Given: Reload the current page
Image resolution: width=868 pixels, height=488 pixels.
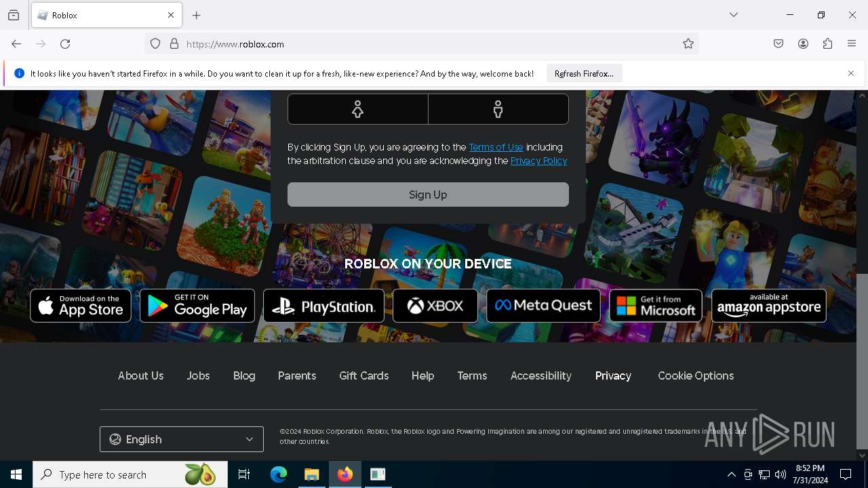Looking at the screenshot, I should coord(65,44).
